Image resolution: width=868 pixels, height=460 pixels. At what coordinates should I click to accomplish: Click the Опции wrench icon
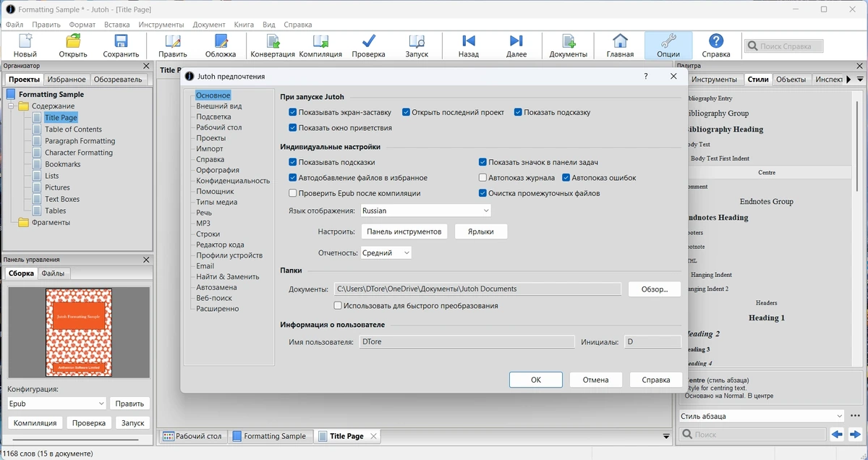[x=668, y=46]
